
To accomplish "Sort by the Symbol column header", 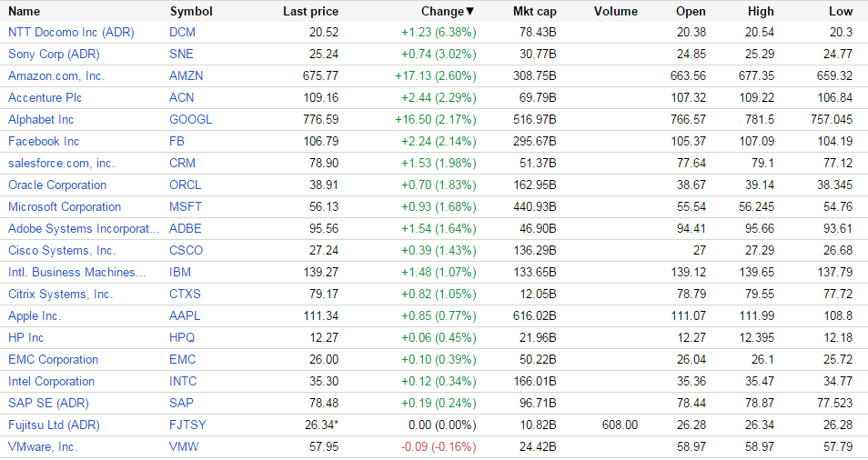I will click(191, 12).
